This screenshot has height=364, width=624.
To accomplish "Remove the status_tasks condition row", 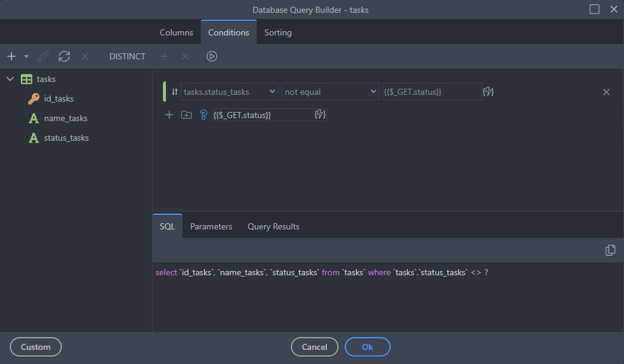I will point(606,92).
